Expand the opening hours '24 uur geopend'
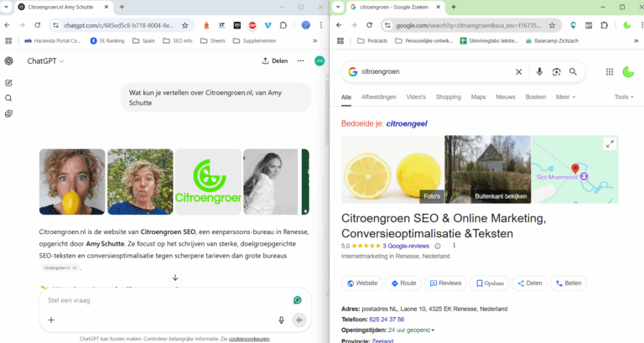 coord(410,330)
